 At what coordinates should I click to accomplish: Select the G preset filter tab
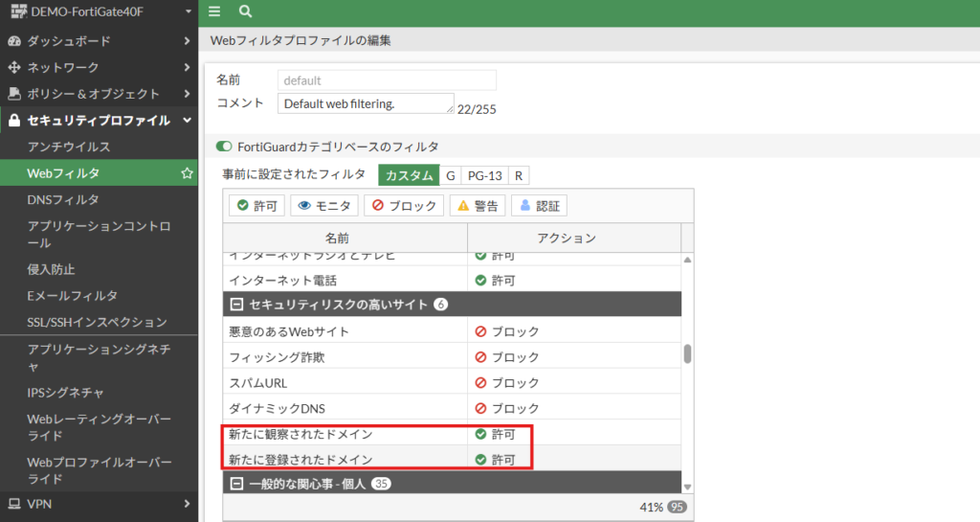(450, 175)
